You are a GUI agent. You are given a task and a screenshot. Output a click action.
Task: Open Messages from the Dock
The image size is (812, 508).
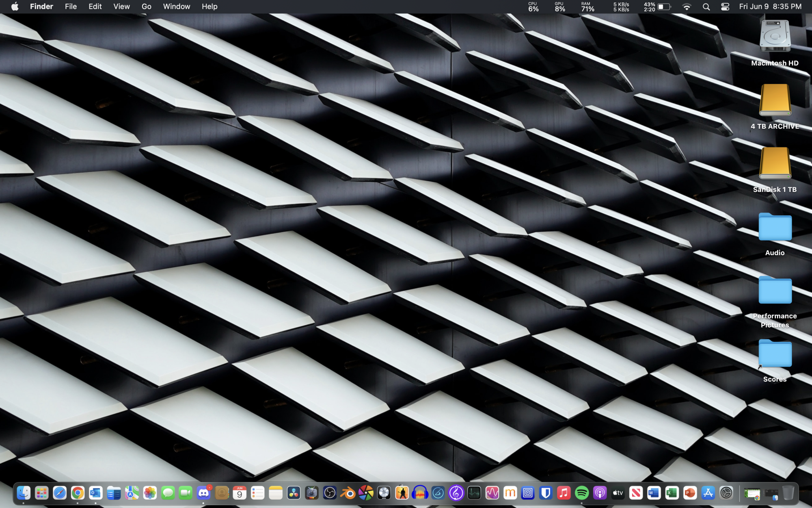click(168, 493)
